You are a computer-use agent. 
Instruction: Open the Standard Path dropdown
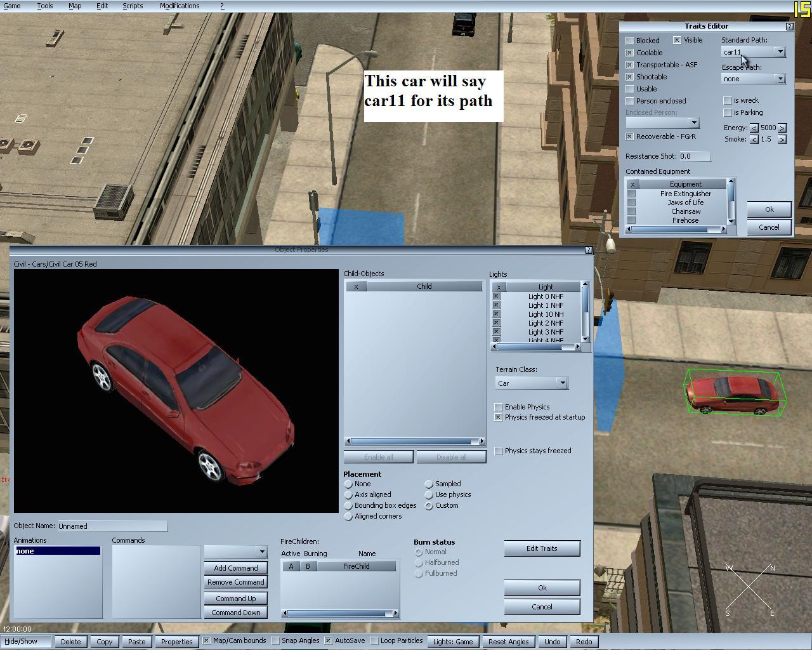780,52
